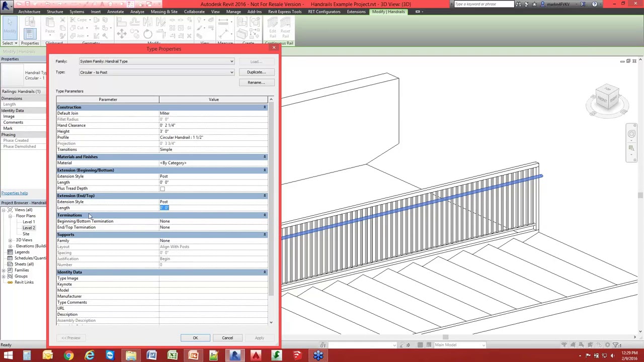Click the Revit application menu logo
This screenshot has height=362, width=644.
tap(7, 6)
